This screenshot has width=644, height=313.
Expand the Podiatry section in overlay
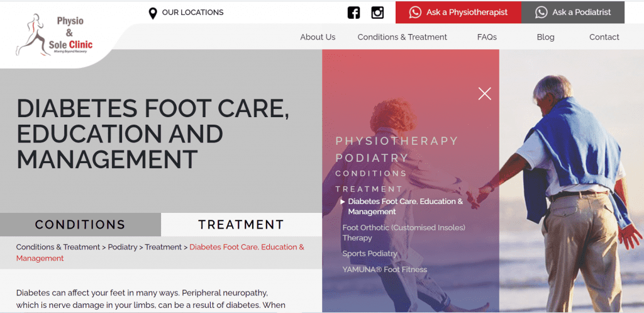(372, 158)
